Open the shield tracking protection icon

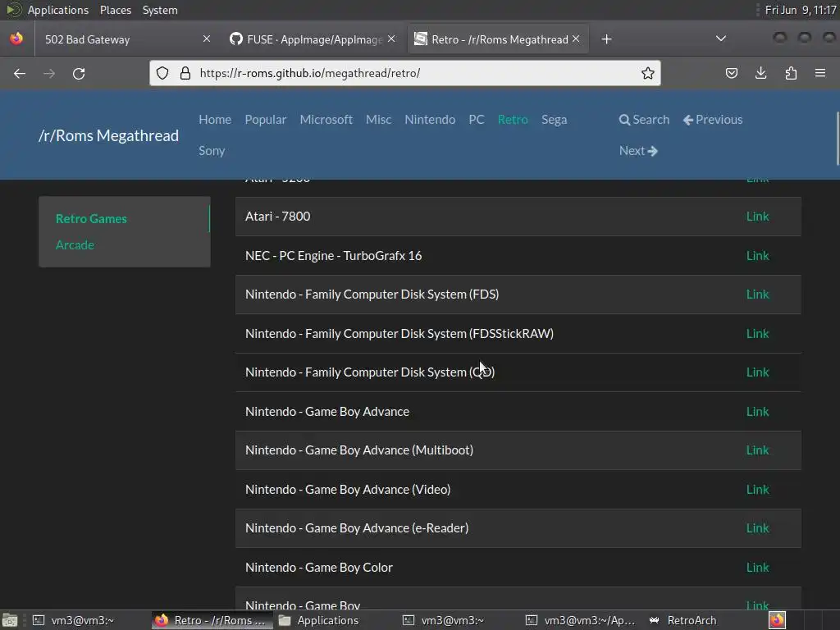pos(162,73)
